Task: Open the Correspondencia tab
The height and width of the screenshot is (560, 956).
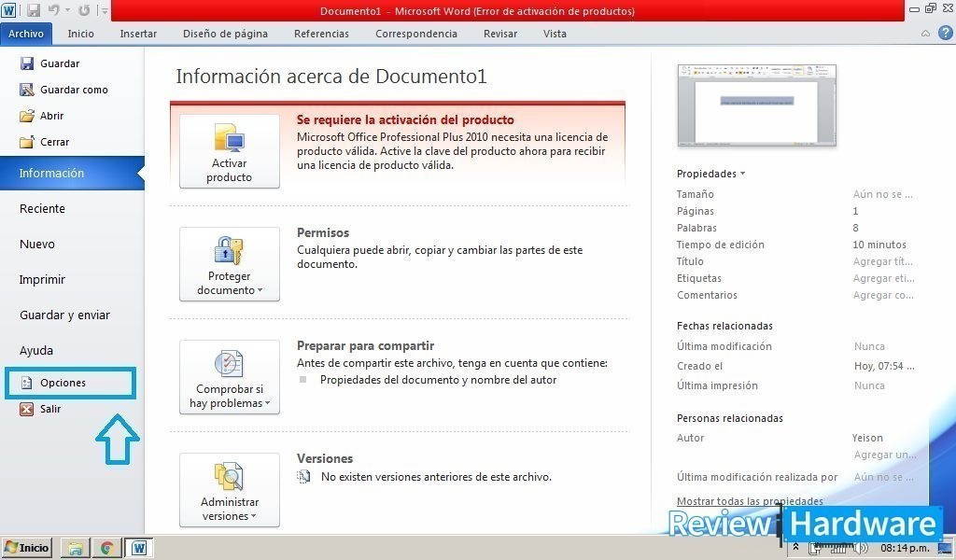Action: [415, 34]
